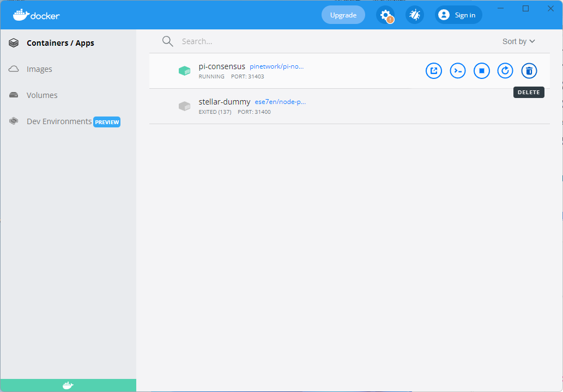Open the pinetwork/pi-no... image link

[276, 66]
